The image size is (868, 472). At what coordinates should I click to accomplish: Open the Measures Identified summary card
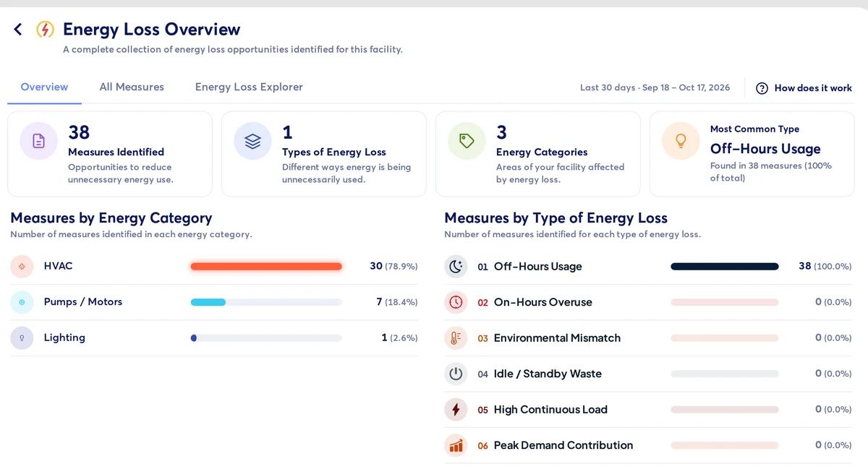click(110, 154)
